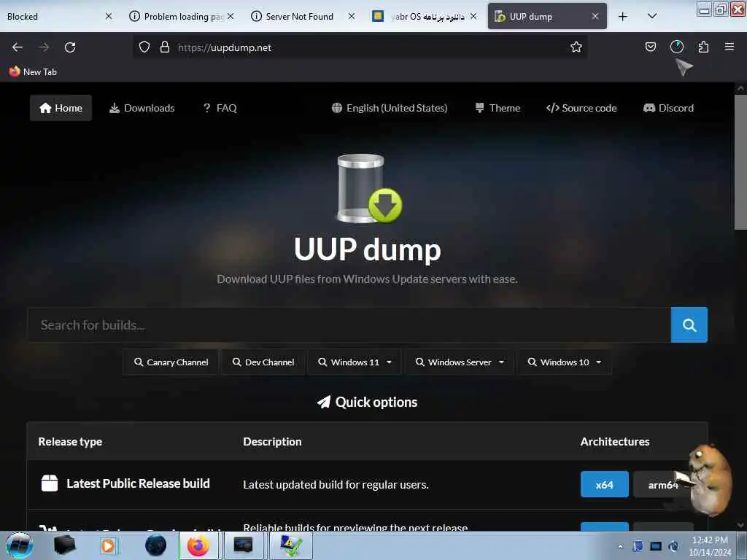Open the New Tab bookmark
Image resolution: width=747 pixels, height=560 pixels.
tap(33, 72)
